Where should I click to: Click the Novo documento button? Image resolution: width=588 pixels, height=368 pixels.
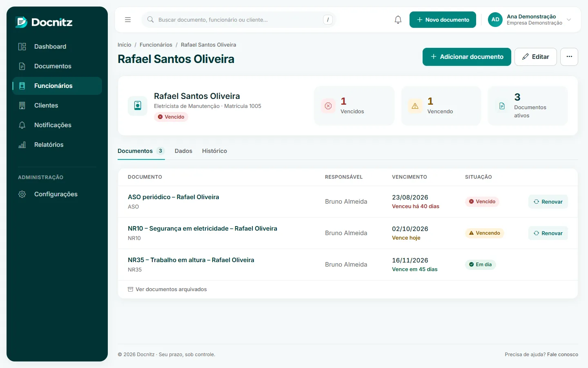point(443,20)
